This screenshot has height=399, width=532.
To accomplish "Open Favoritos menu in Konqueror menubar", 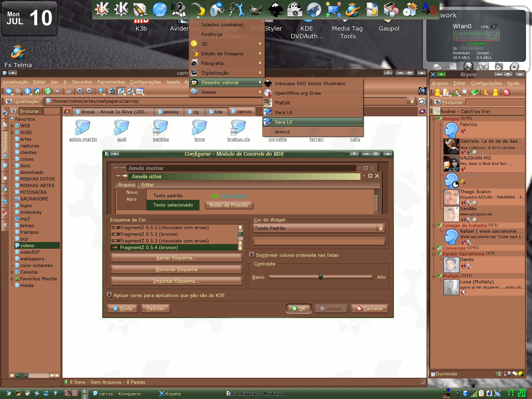I will [82, 82].
